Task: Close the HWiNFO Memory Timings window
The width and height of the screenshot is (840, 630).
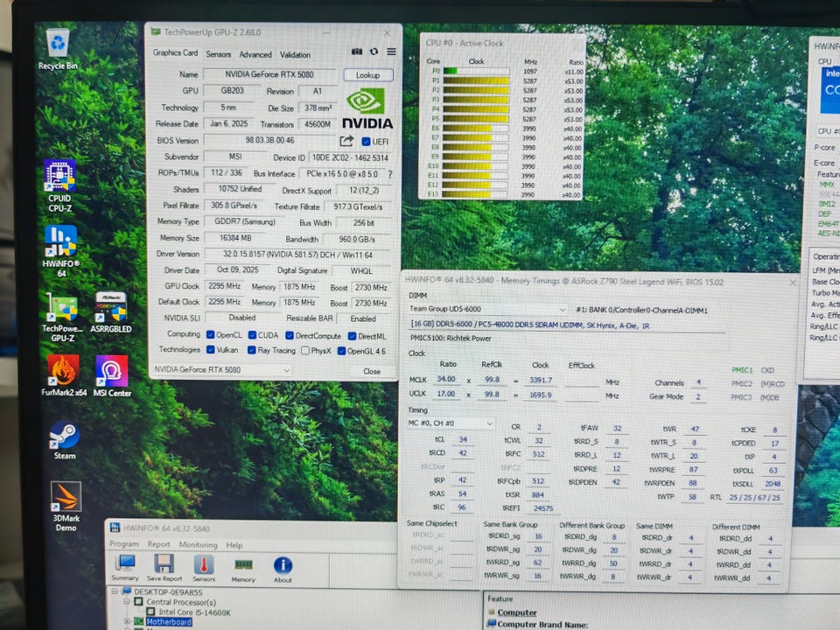Action: tap(793, 283)
